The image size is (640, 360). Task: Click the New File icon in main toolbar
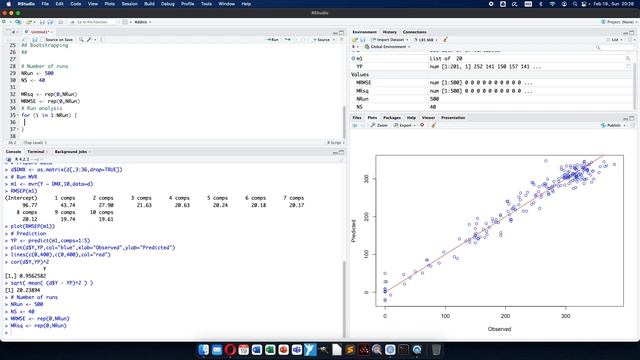5,22
